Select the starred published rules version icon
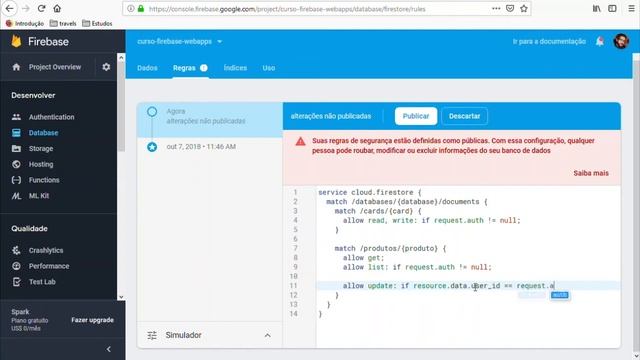The height and width of the screenshot is (360, 640). click(152, 147)
